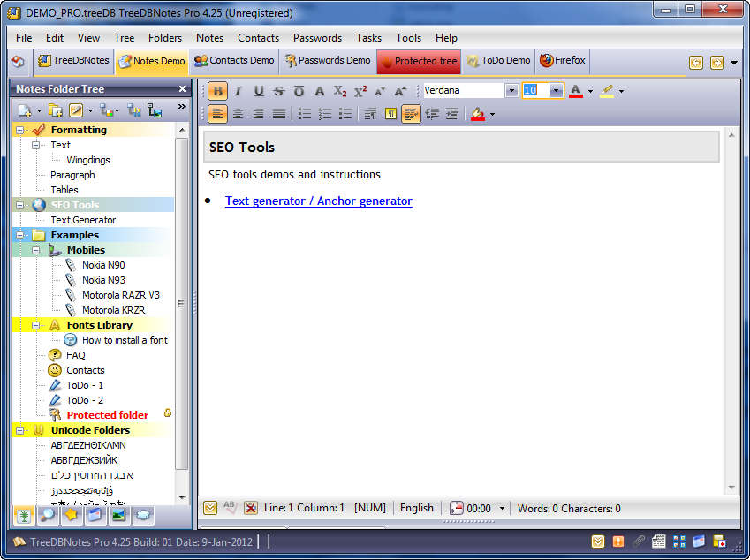
Task: Align paragraph left
Action: pyautogui.click(x=217, y=114)
